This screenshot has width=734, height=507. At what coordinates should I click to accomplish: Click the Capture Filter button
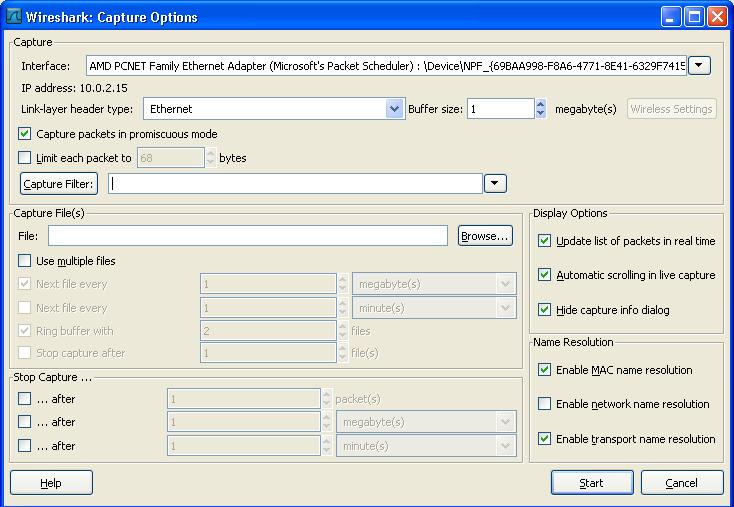click(59, 184)
